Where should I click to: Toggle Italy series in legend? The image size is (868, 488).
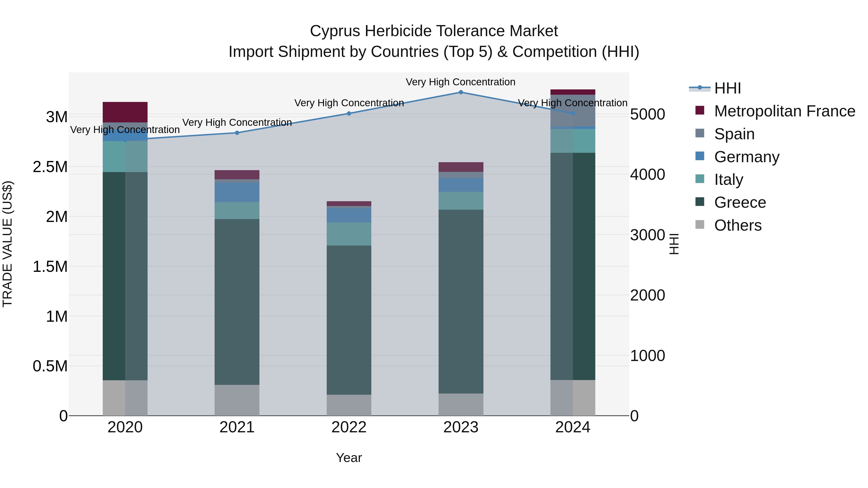[719, 180]
